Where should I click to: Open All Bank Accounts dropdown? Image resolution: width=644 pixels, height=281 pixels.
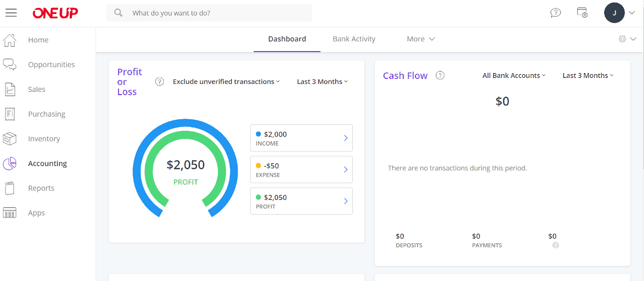[514, 75]
